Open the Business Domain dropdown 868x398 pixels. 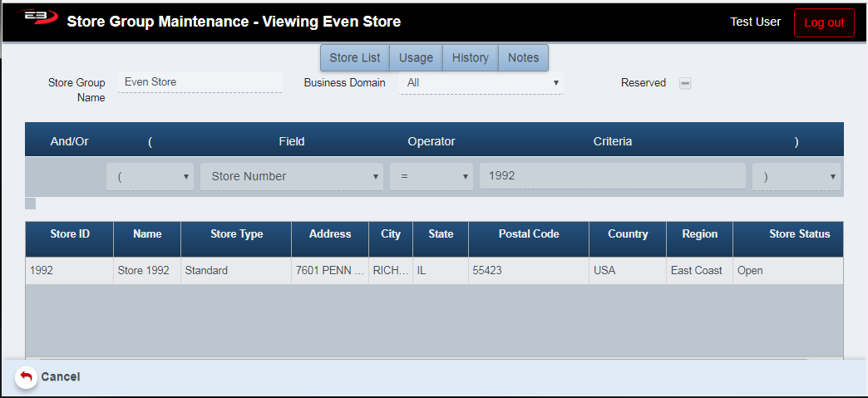(x=481, y=83)
